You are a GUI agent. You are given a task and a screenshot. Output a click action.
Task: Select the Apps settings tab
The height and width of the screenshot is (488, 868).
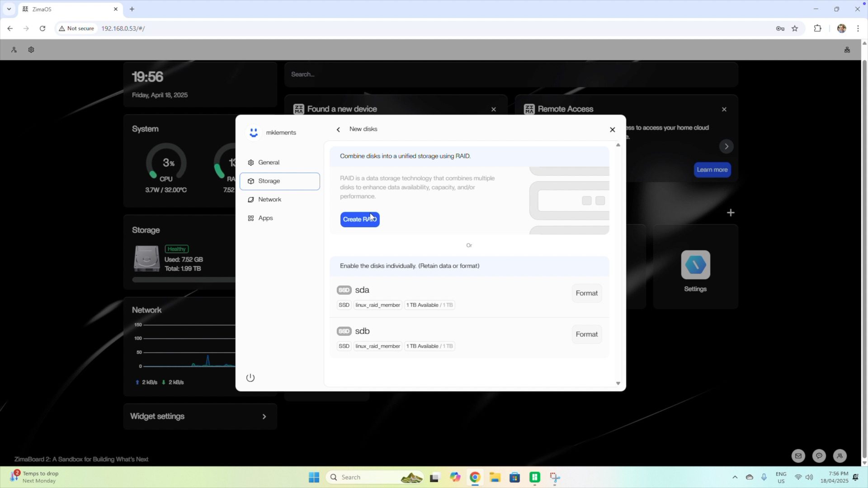tap(265, 218)
